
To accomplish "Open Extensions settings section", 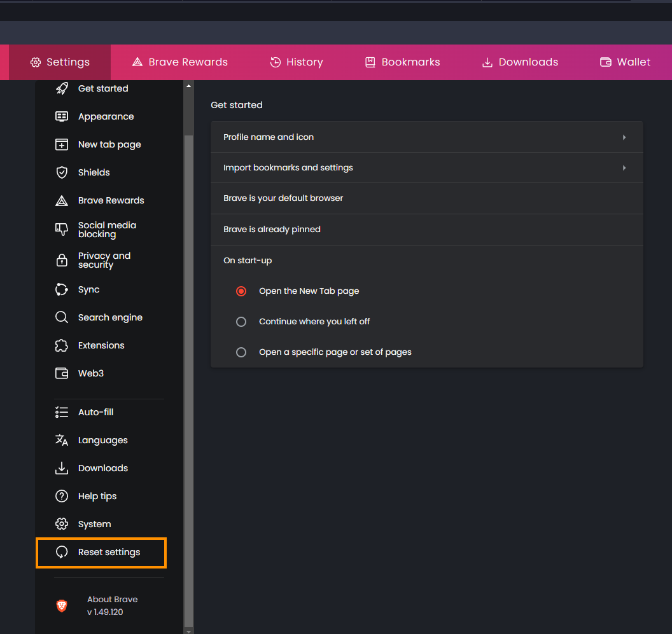I will pyautogui.click(x=101, y=345).
